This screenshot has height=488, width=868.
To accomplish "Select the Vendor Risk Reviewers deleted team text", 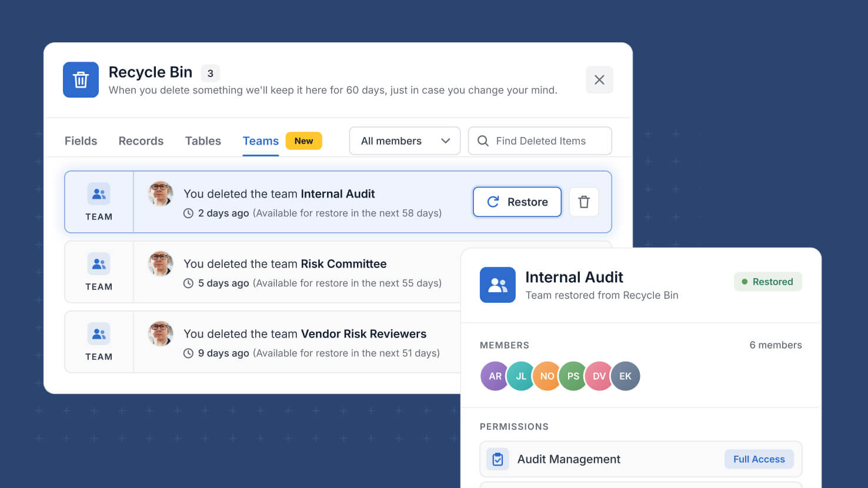I will click(x=305, y=334).
